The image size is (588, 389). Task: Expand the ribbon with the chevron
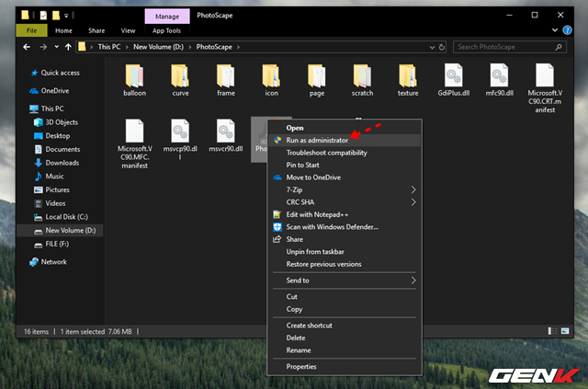click(x=555, y=30)
